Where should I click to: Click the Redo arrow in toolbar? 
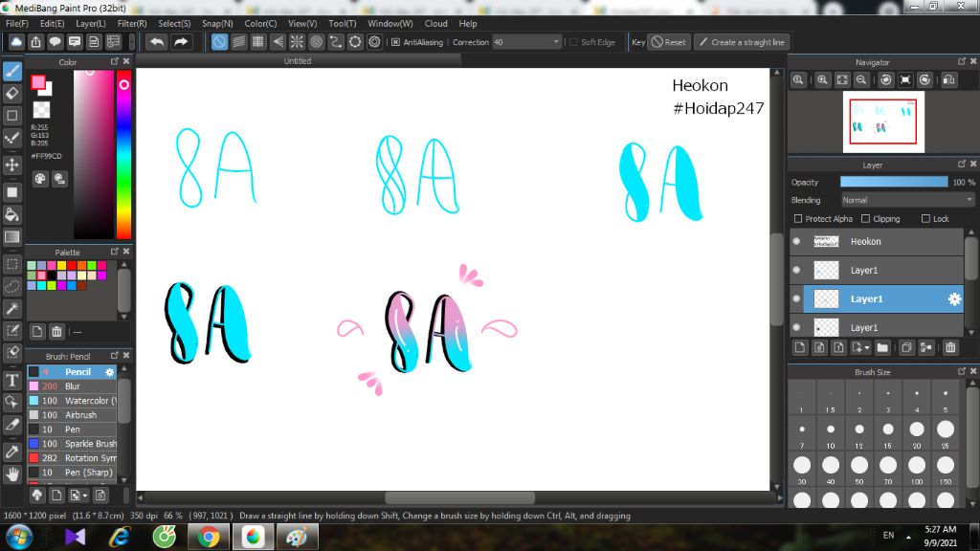[x=181, y=42]
